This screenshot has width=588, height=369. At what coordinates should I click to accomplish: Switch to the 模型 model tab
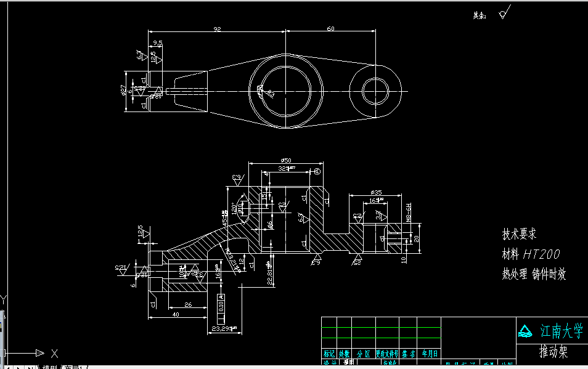49,368
